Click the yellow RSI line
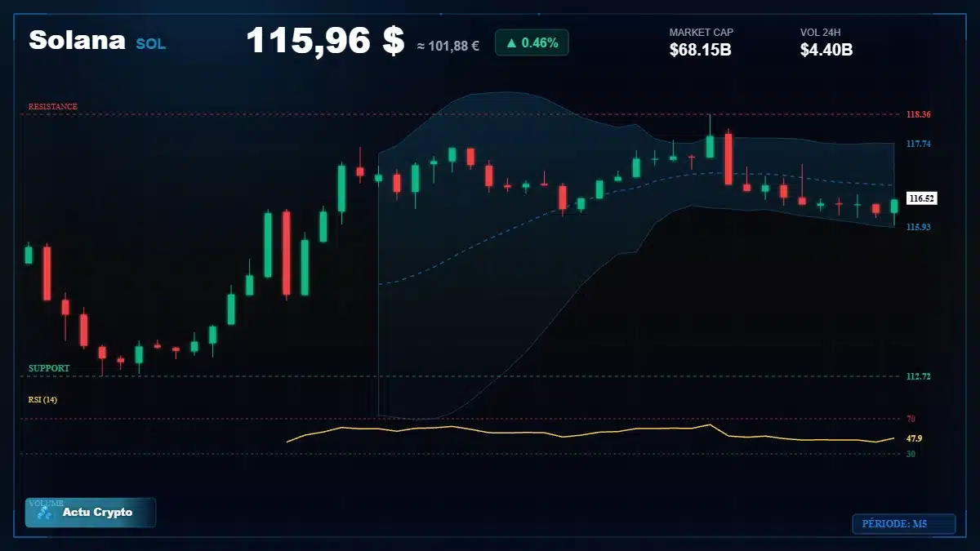This screenshot has width=980, height=551. (590, 433)
